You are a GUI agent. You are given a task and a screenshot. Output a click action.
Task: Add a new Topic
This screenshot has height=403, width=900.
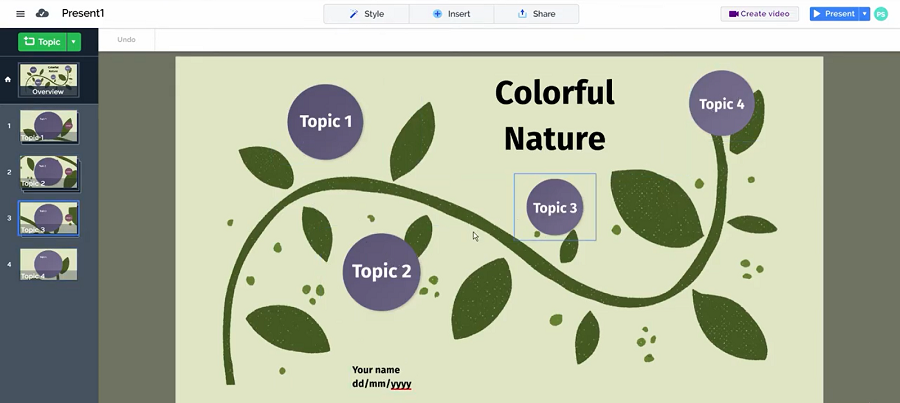[x=42, y=42]
